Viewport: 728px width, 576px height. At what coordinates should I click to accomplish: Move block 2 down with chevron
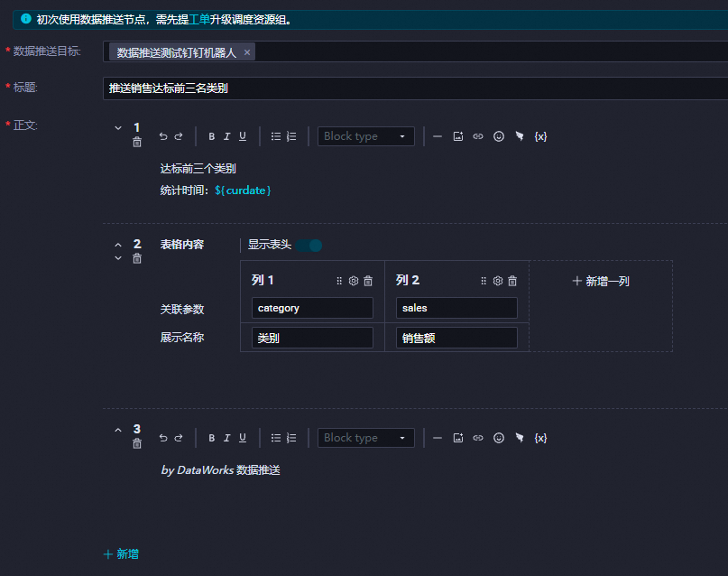click(x=118, y=258)
